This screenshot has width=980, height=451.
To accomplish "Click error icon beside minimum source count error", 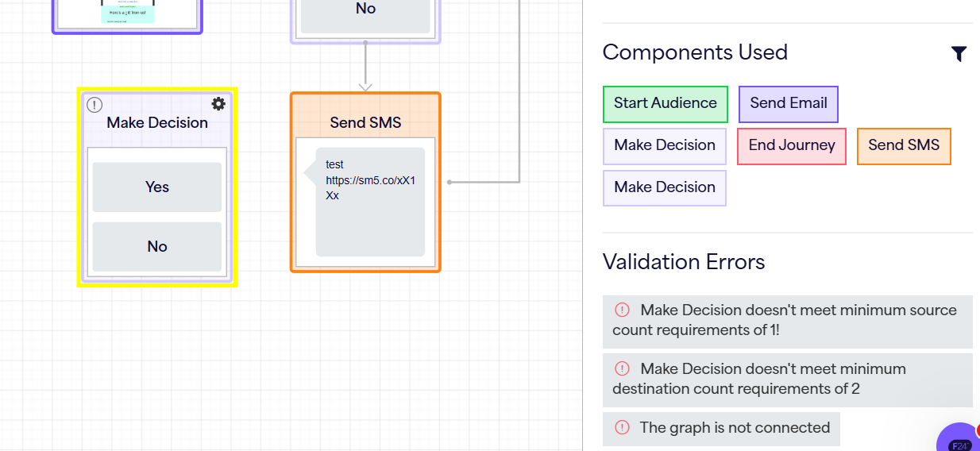I will coord(623,310).
